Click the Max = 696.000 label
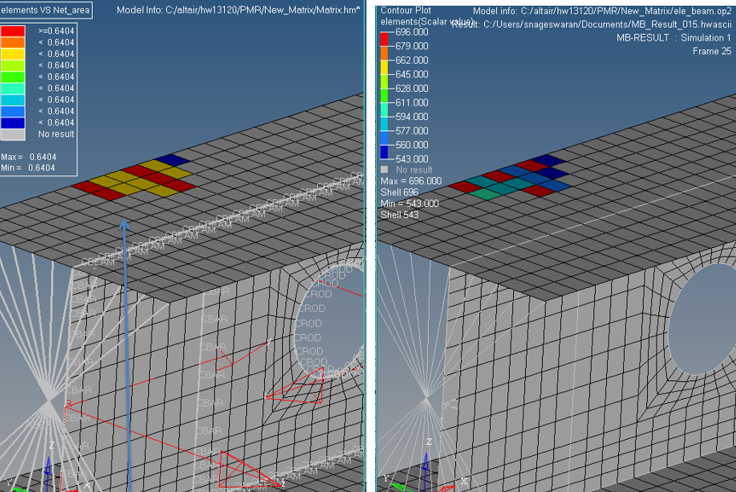Image resolution: width=736 pixels, height=492 pixels. point(412,181)
